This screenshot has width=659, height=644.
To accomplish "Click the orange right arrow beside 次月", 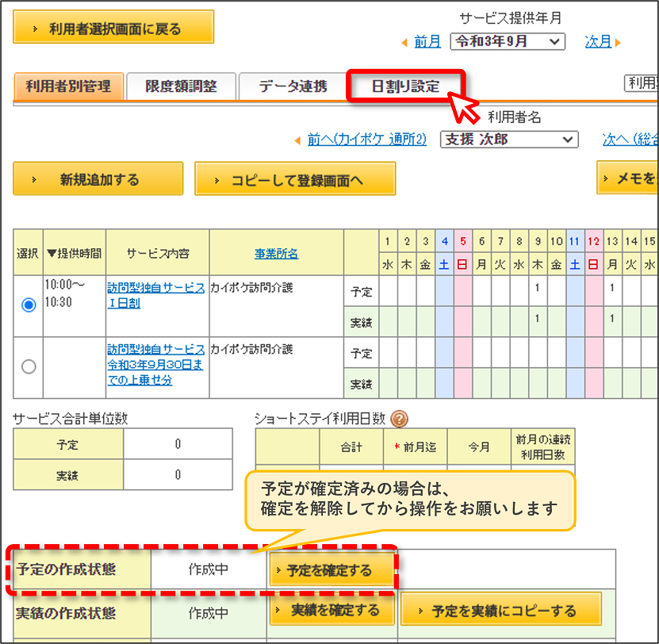I will (x=618, y=43).
